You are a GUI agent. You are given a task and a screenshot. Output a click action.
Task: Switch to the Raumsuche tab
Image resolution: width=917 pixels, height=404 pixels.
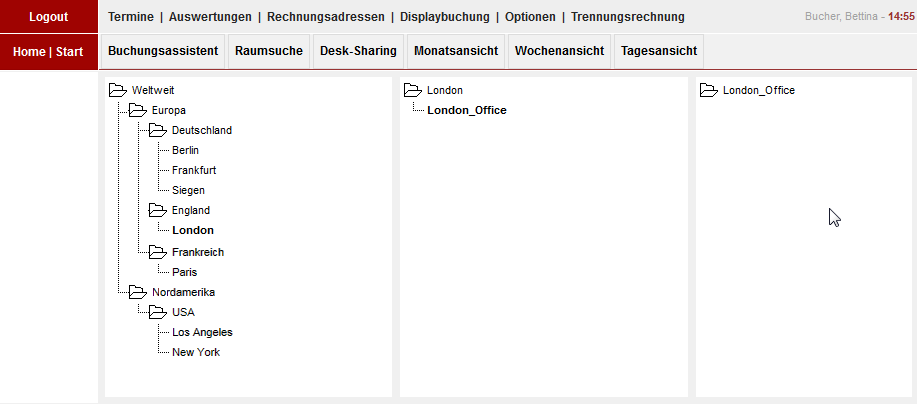[269, 51]
